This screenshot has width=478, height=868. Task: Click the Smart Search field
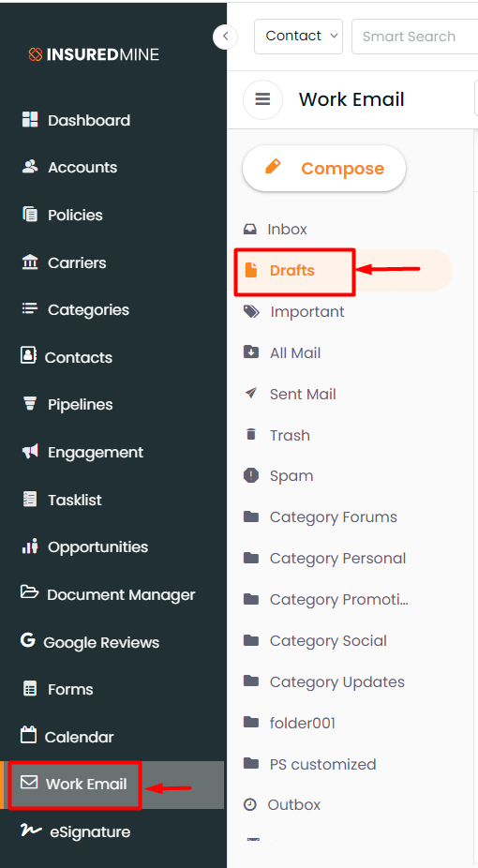coord(415,37)
